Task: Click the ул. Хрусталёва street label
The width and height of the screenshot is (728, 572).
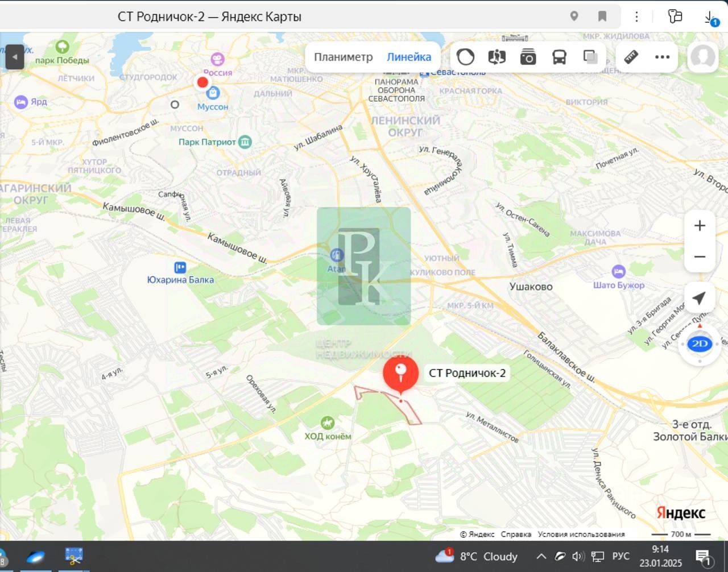Action: (366, 179)
